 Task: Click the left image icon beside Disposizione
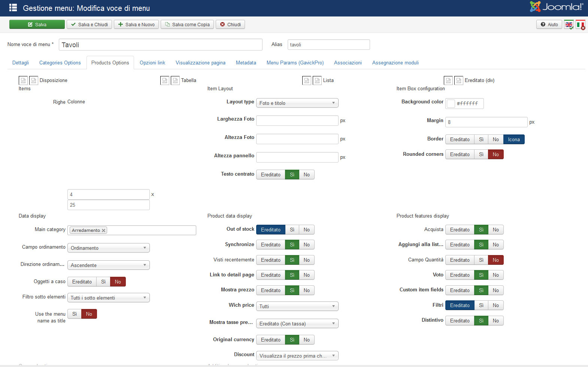tap(23, 81)
